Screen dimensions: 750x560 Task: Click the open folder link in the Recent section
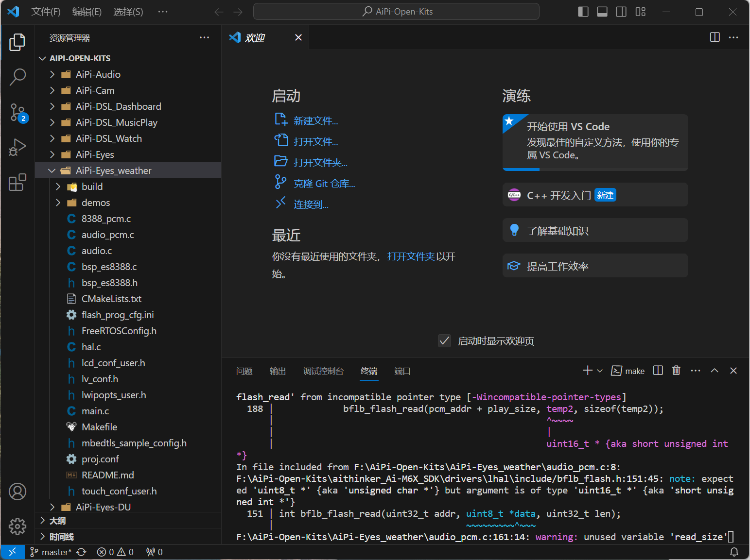(411, 256)
